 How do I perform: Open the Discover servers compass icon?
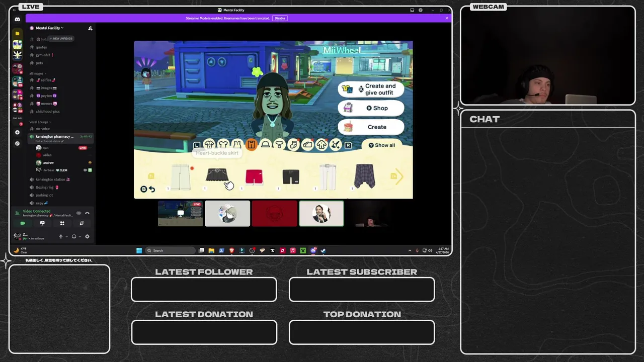[x=17, y=143]
